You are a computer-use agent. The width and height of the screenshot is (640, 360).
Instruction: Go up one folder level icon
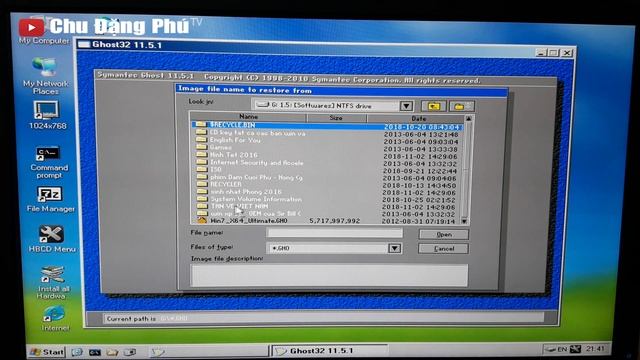(433, 106)
